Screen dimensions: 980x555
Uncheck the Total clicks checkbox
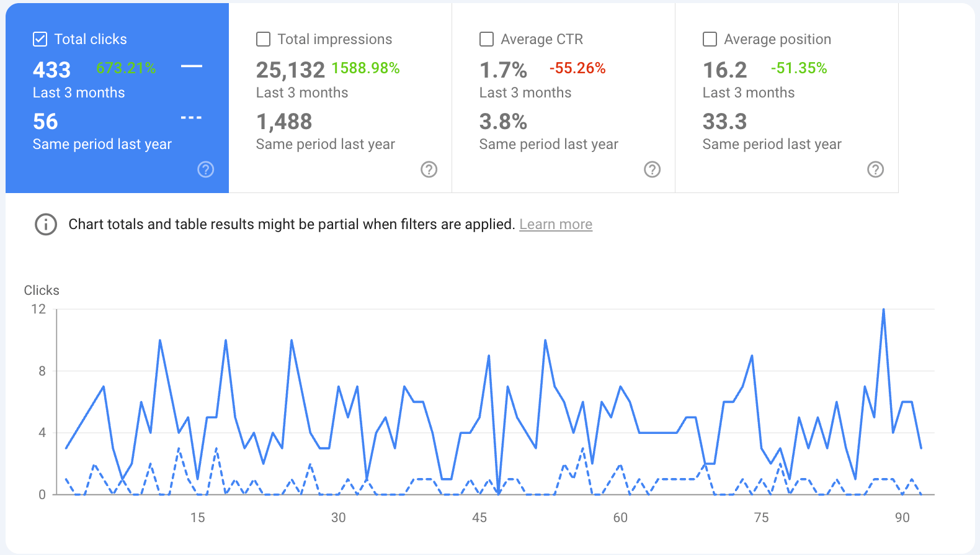tap(40, 39)
